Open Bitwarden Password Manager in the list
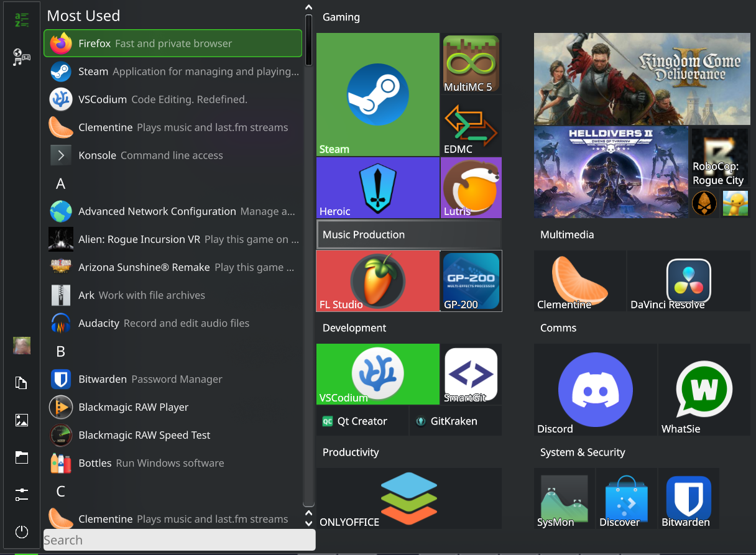The width and height of the screenshot is (756, 555). (173, 379)
